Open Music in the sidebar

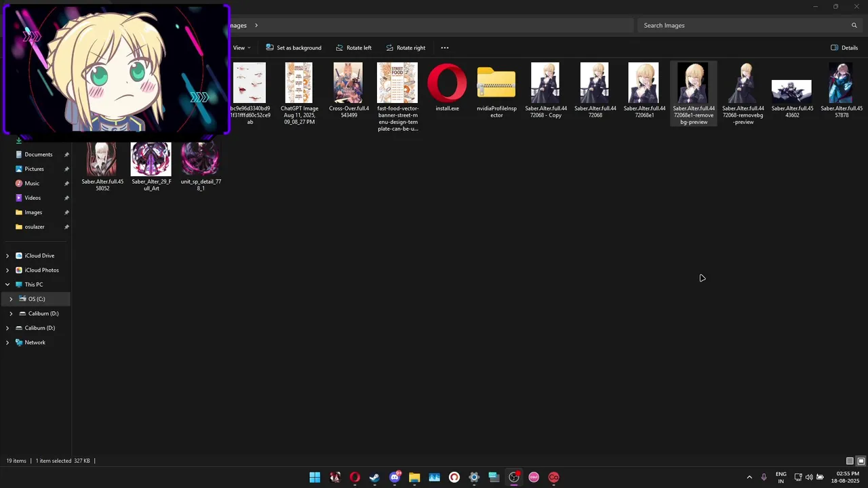[x=32, y=184]
